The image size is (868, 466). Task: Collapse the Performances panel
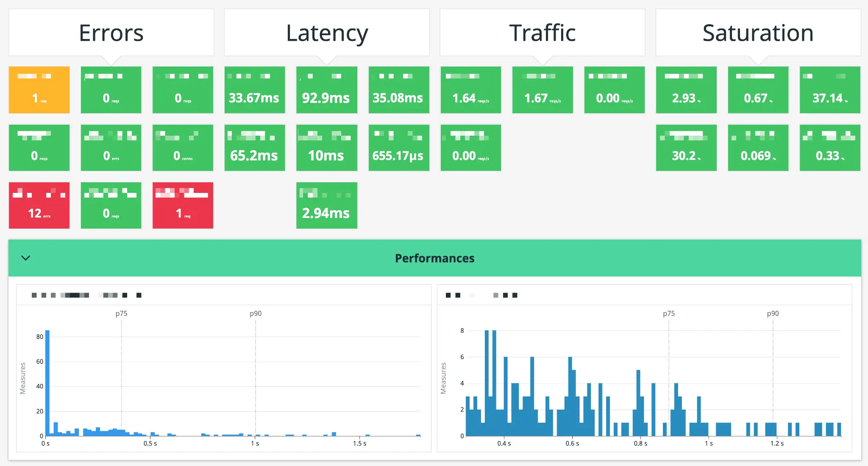[x=26, y=258]
